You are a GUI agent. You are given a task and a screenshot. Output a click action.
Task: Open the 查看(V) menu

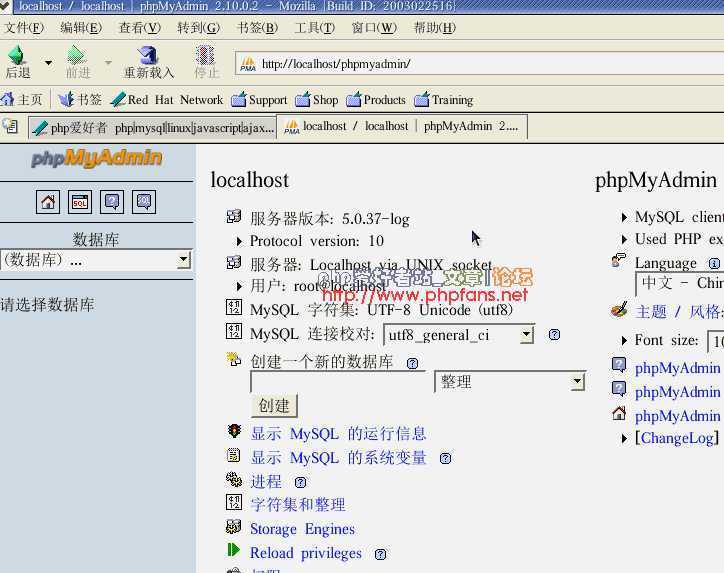[140, 28]
